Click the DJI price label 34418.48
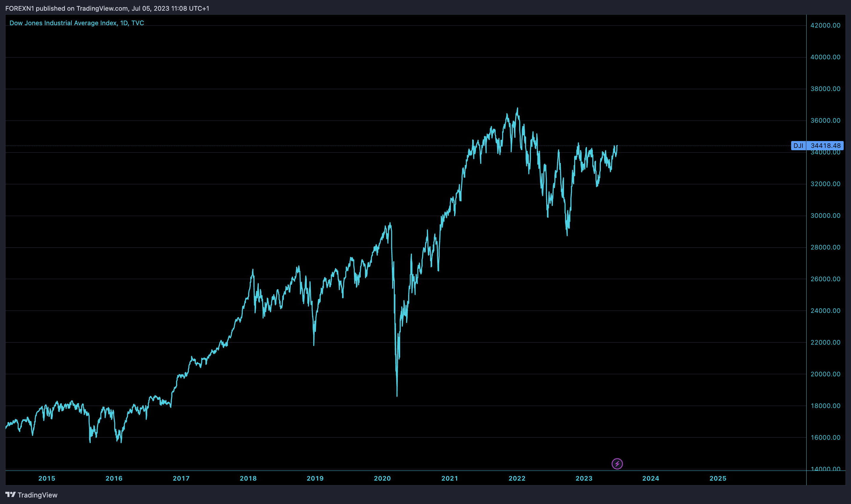 817,146
